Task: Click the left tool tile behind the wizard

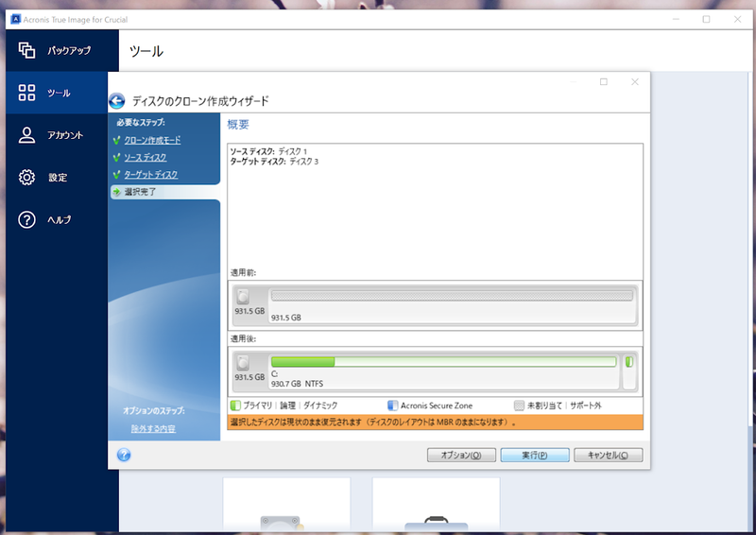Action: click(286, 505)
